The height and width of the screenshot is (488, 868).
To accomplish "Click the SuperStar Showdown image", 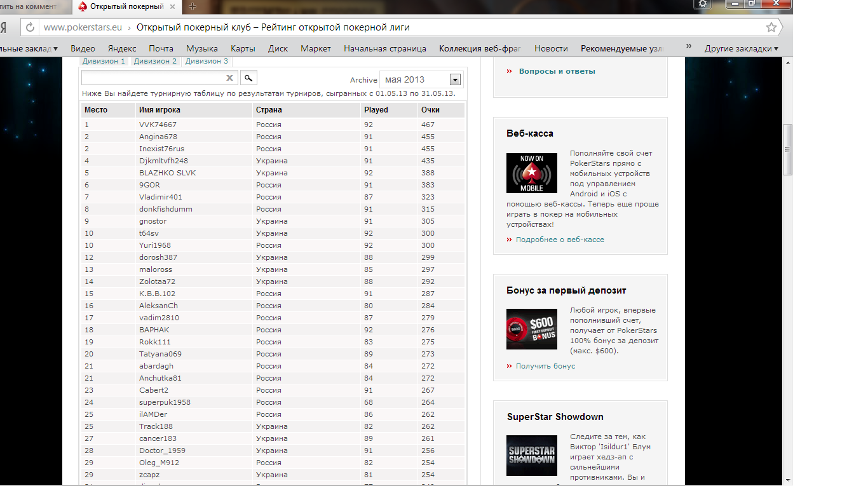I will [x=532, y=456].
